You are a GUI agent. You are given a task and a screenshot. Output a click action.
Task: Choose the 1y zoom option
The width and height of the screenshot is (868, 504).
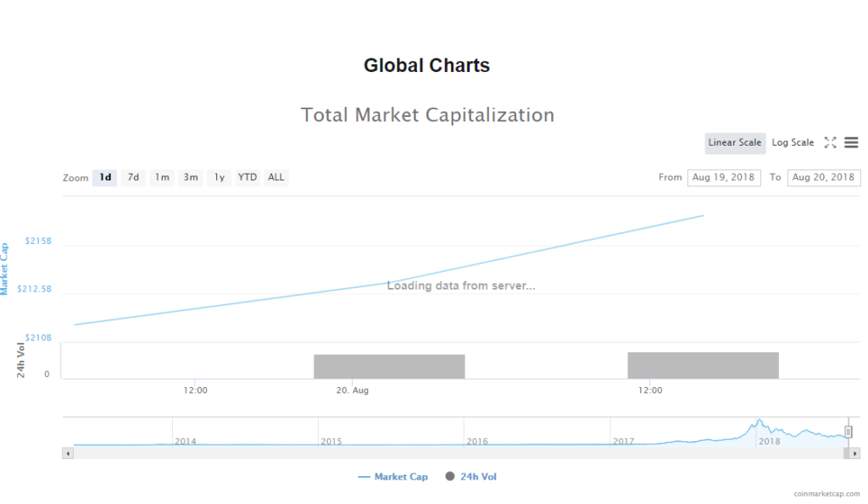(x=220, y=178)
